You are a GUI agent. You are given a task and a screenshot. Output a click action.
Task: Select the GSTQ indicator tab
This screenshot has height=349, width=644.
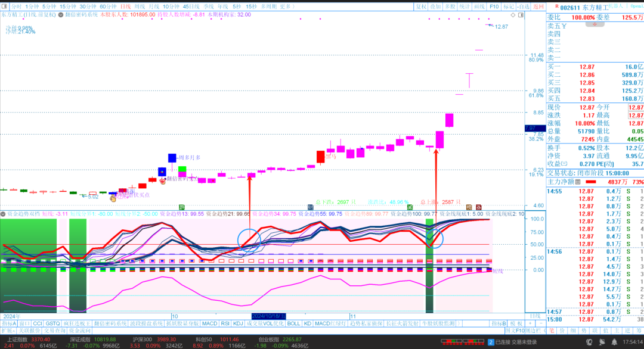52,323
